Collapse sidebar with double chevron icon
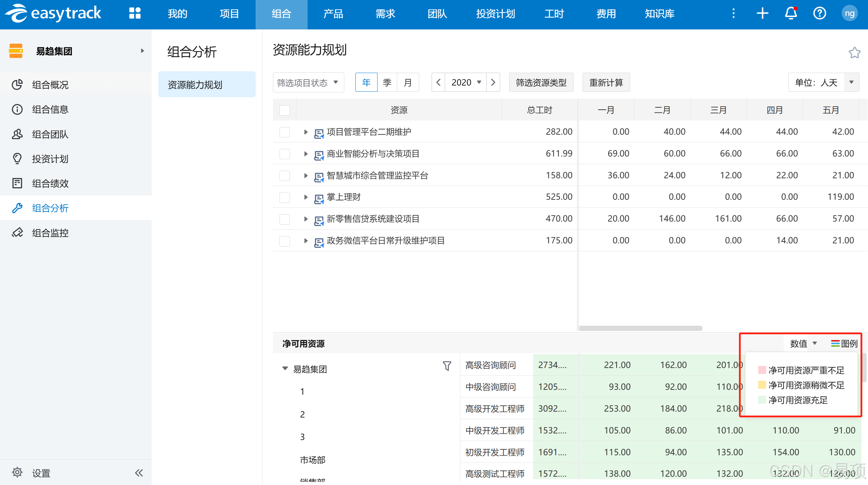The height and width of the screenshot is (485, 868). 139,473
